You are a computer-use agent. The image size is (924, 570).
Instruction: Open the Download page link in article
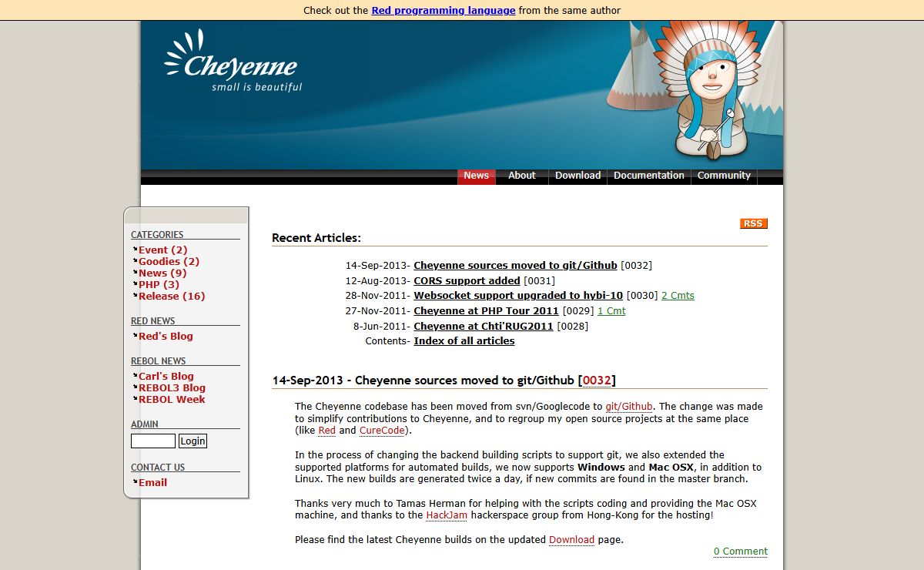tap(571, 540)
